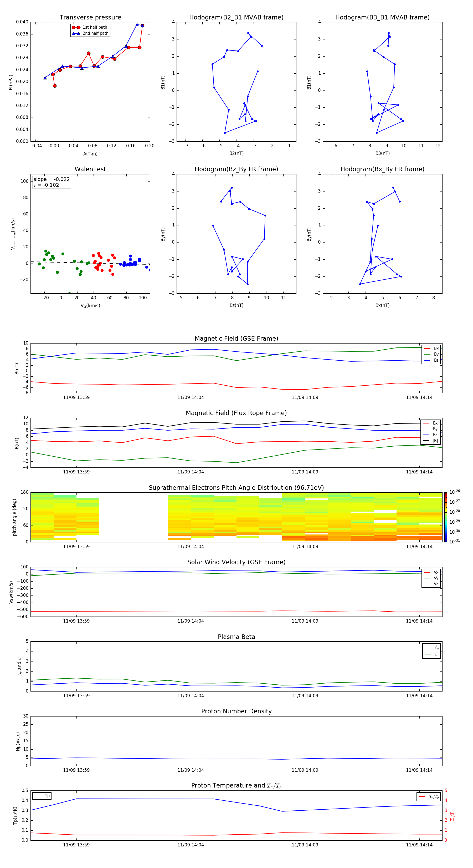Select '2nd half path' legend entry
Image resolution: width=473 pixels, height=868 pixels.
pyautogui.click(x=90, y=33)
